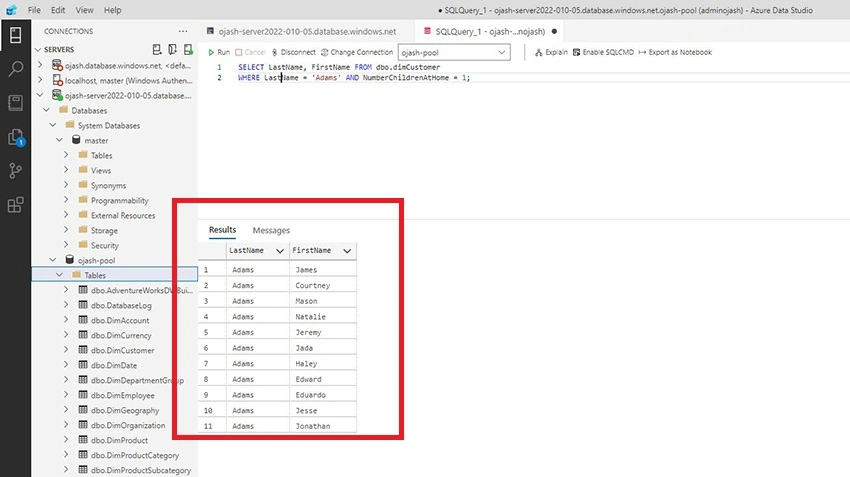Open the Notebooks view in the sidebar
The width and height of the screenshot is (850, 477).
click(16, 102)
